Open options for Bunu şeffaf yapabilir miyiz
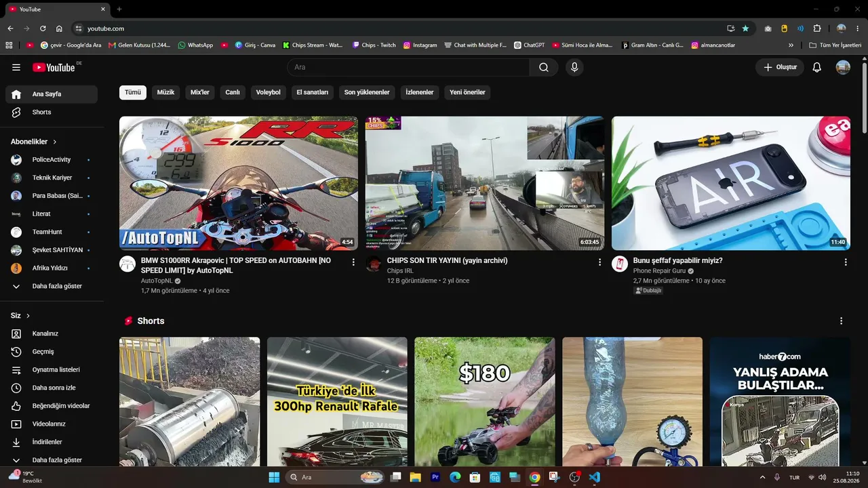The width and height of the screenshot is (868, 488). coord(846,262)
